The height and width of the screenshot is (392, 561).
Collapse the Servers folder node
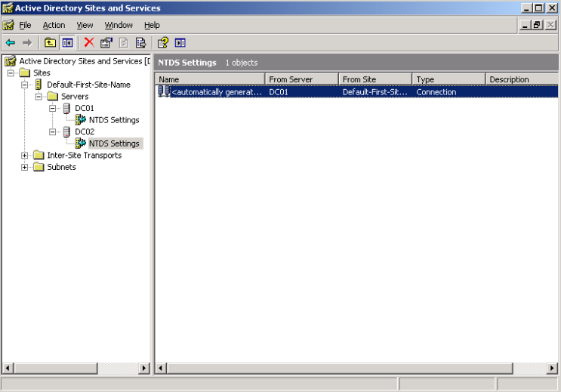39,97
